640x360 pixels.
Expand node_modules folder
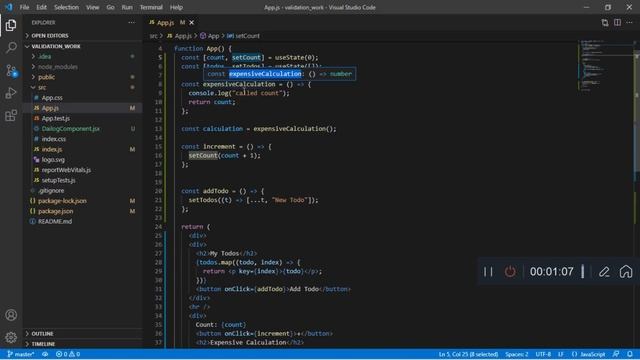[57, 67]
